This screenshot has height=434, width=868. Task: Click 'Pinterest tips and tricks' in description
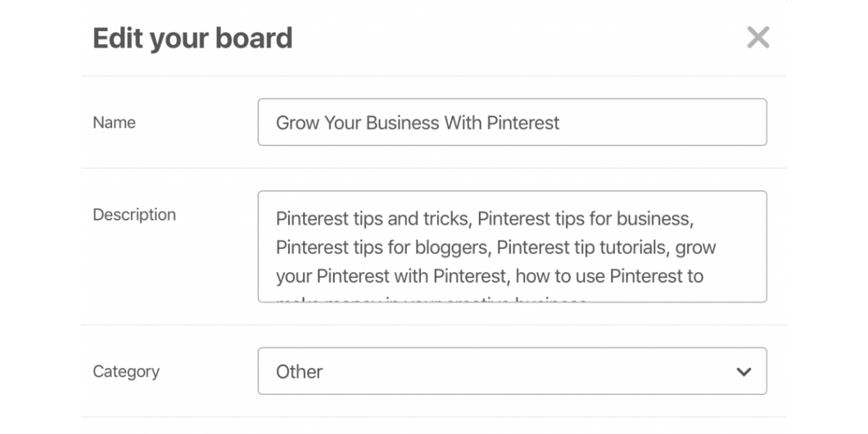click(372, 218)
